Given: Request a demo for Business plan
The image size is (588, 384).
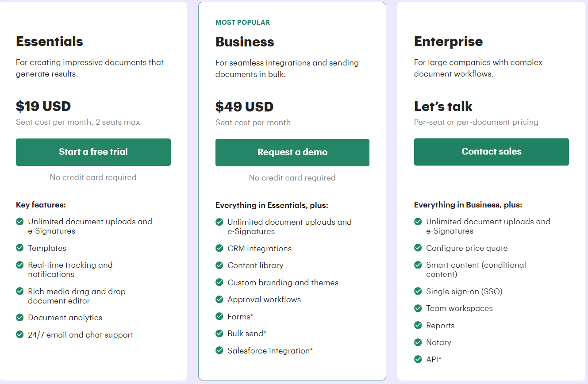Looking at the screenshot, I should point(292,153).
